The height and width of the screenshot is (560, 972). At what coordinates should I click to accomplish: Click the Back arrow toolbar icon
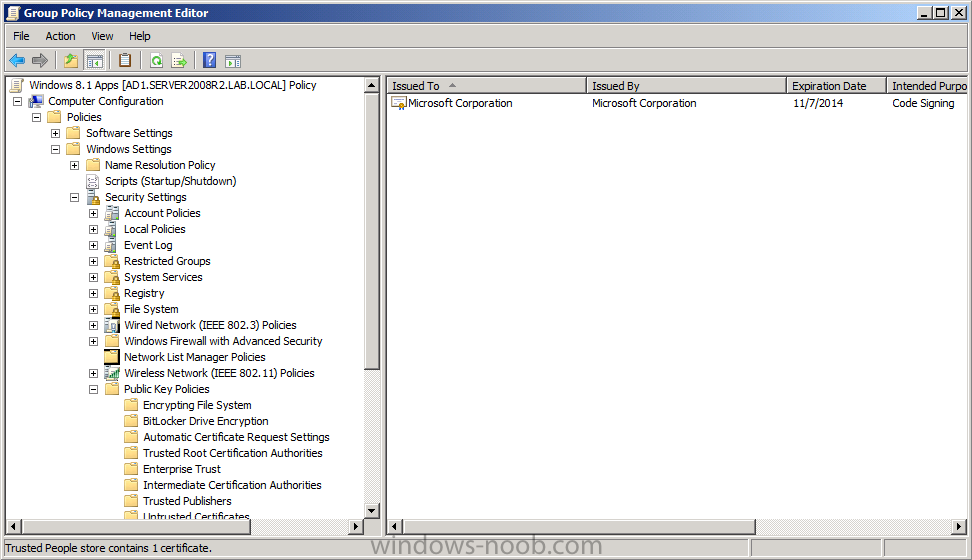tap(17, 61)
